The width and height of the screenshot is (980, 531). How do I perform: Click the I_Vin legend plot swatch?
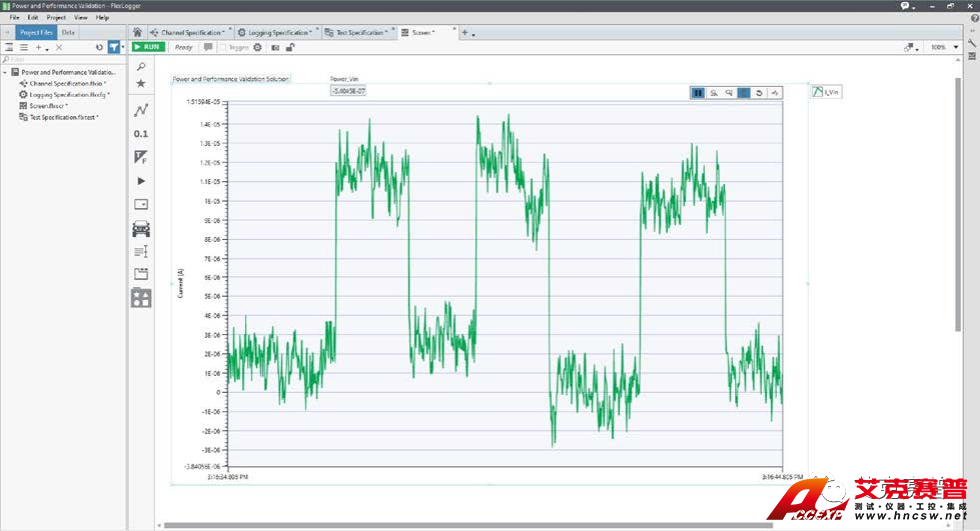click(818, 93)
